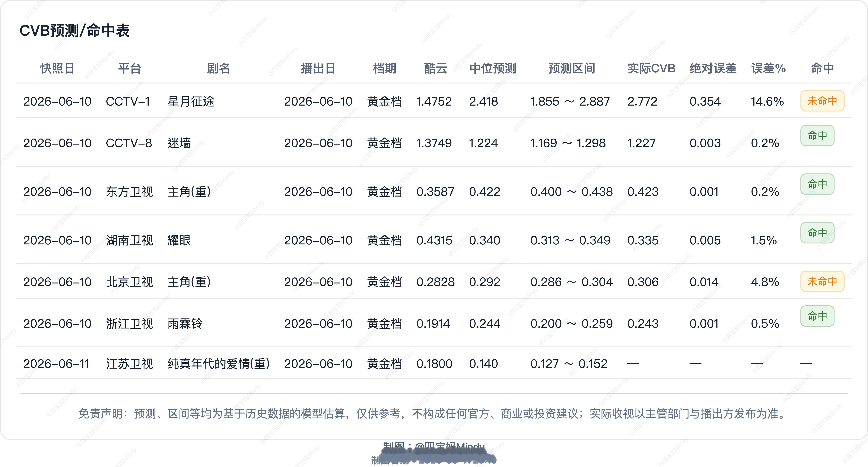Click the error percentage 4.8%
This screenshot has height=467, width=868.
765,282
